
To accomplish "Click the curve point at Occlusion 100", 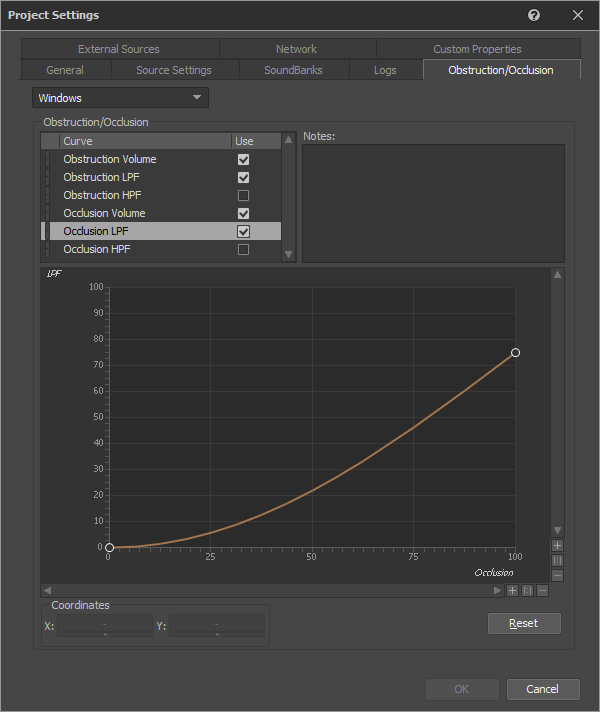I will (x=515, y=353).
